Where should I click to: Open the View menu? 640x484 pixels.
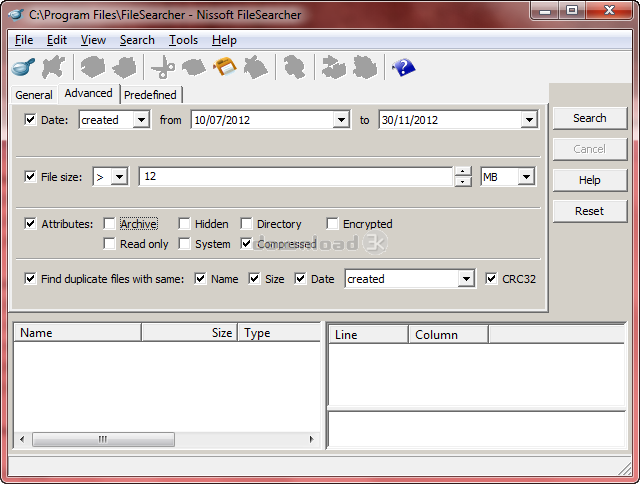93,40
